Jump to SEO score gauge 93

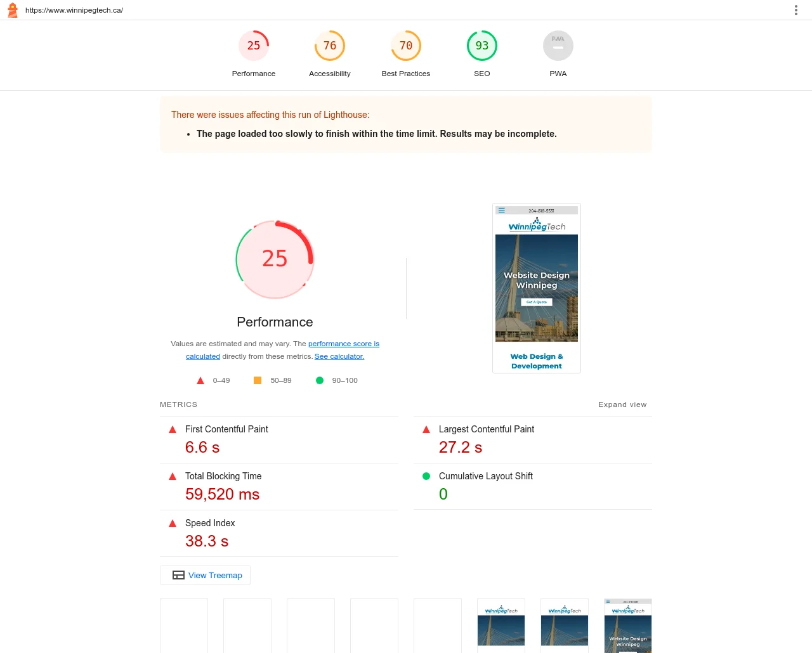482,46
